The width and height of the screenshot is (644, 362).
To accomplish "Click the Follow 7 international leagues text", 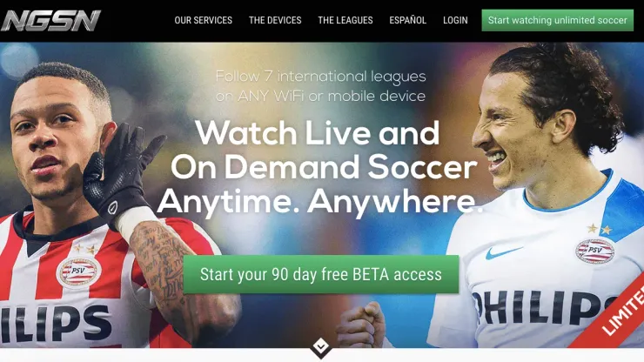I will tap(321, 77).
